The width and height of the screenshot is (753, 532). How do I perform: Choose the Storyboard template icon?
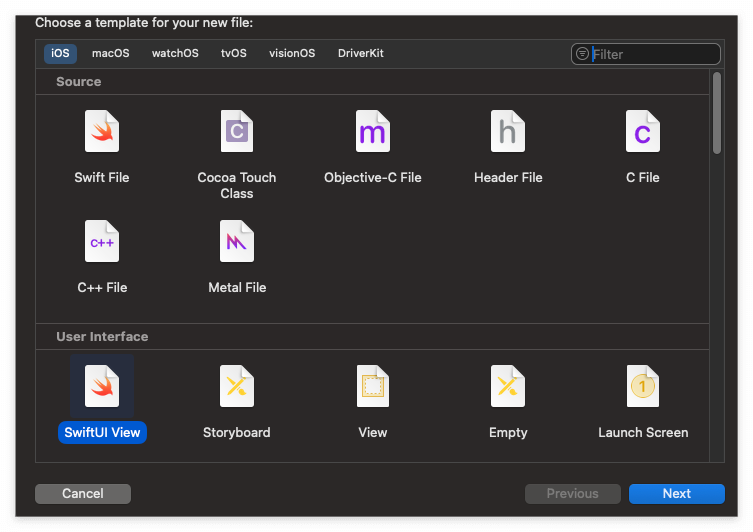click(x=237, y=386)
